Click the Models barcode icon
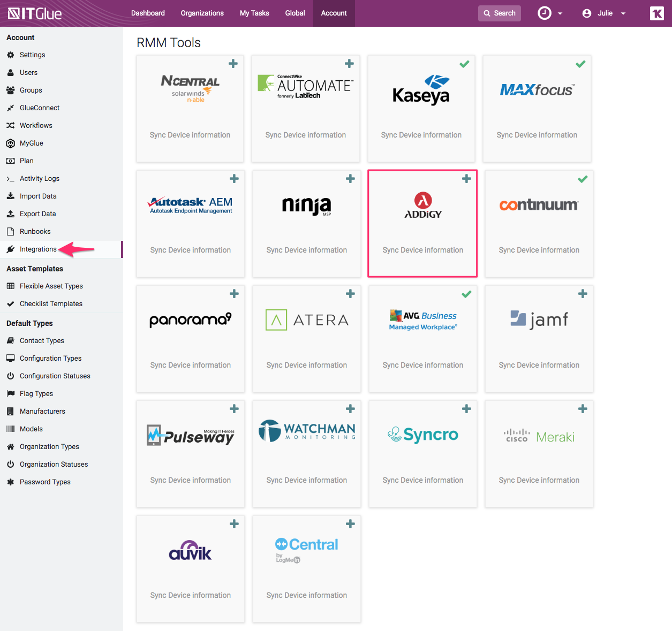Screen dimensions: 672x631 click(10, 429)
